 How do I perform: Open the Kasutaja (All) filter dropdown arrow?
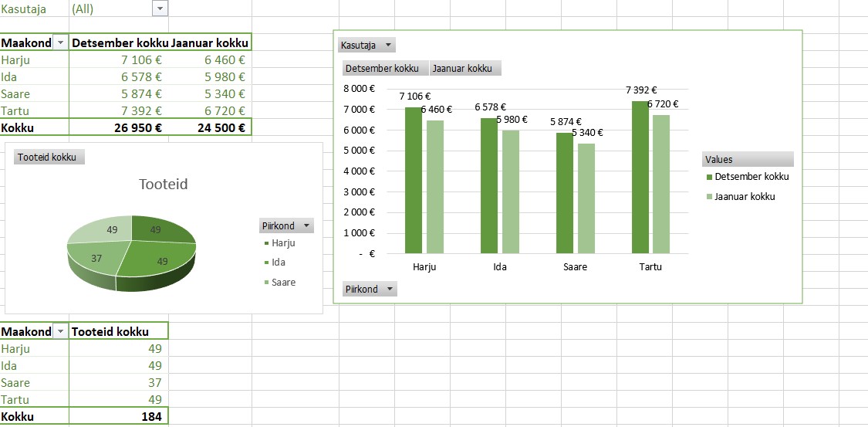160,9
